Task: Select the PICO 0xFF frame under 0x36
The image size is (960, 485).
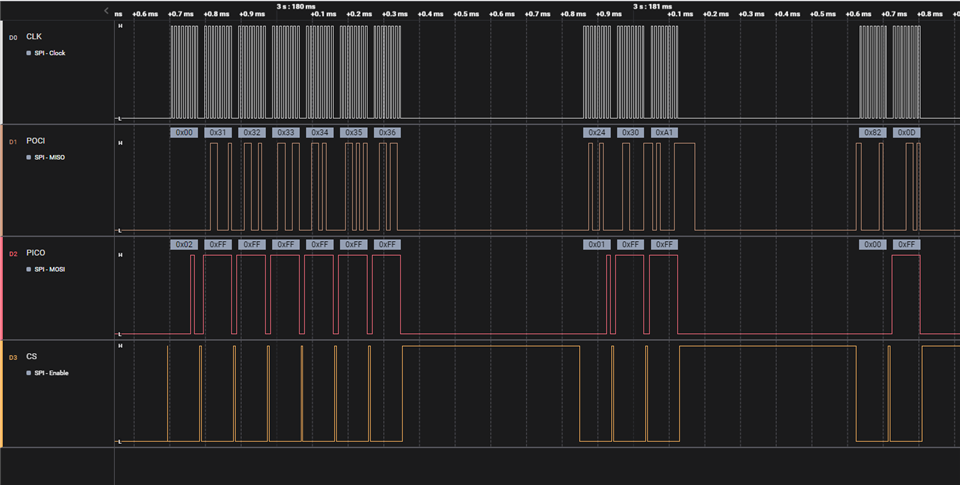Action: coord(387,244)
